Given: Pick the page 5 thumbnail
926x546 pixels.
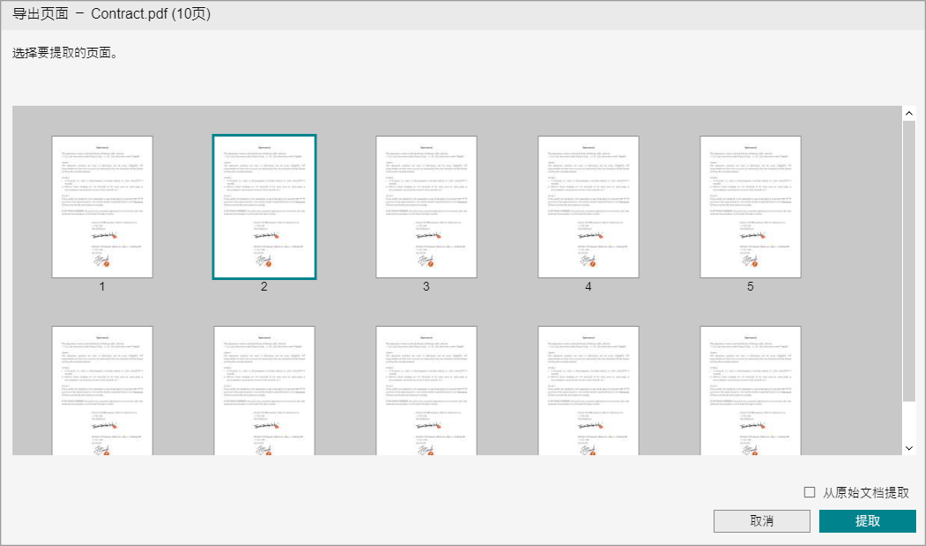Looking at the screenshot, I should pos(750,206).
